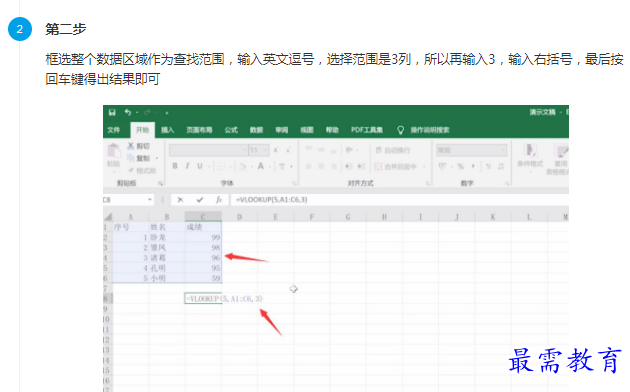Open the font size dropdown showing 11

click(x=259, y=150)
